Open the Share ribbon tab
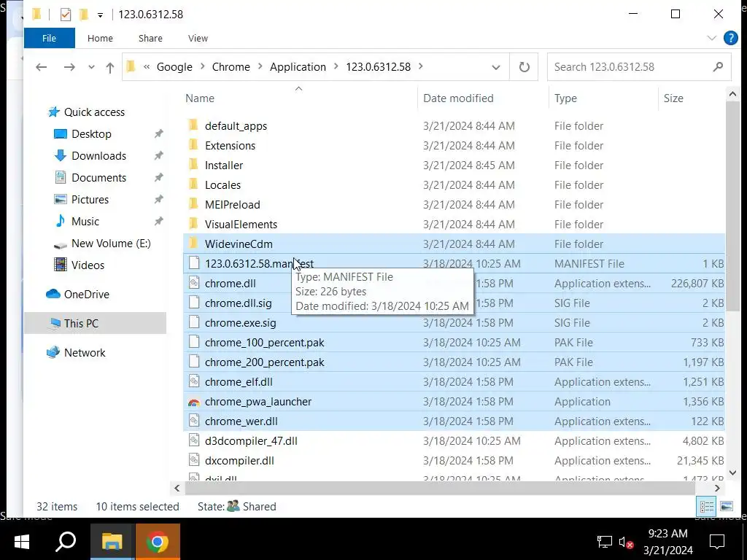Image resolution: width=747 pixels, height=560 pixels. (x=150, y=38)
